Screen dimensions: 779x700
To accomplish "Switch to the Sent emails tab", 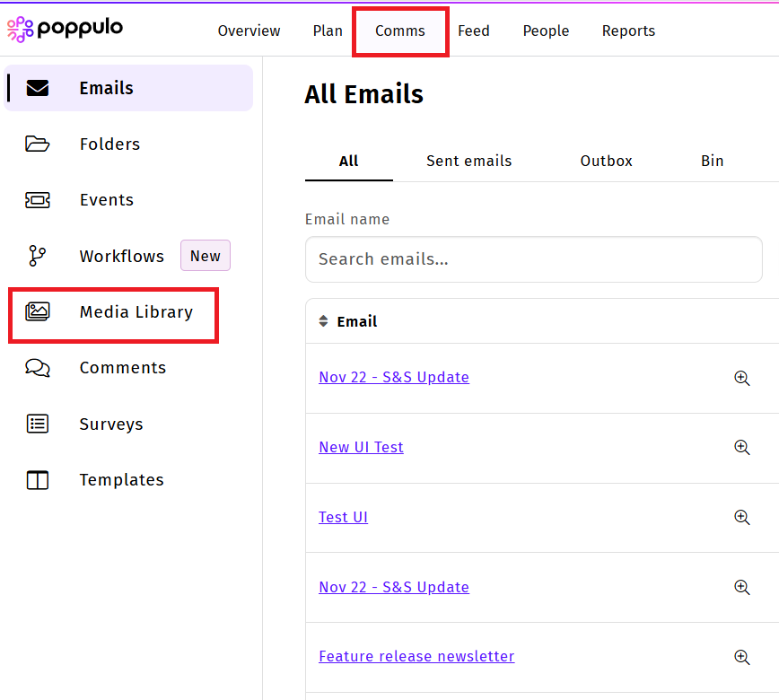I will 468,162.
